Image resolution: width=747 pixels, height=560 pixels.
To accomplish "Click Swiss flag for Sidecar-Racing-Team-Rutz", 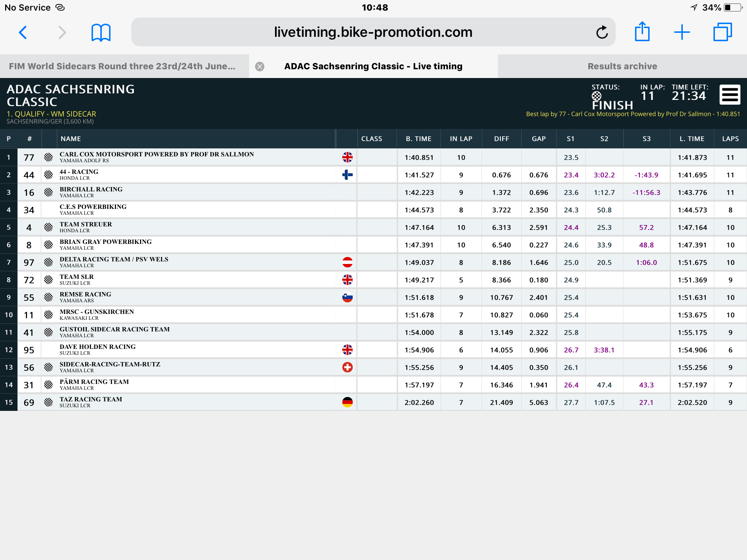I will (x=347, y=367).
